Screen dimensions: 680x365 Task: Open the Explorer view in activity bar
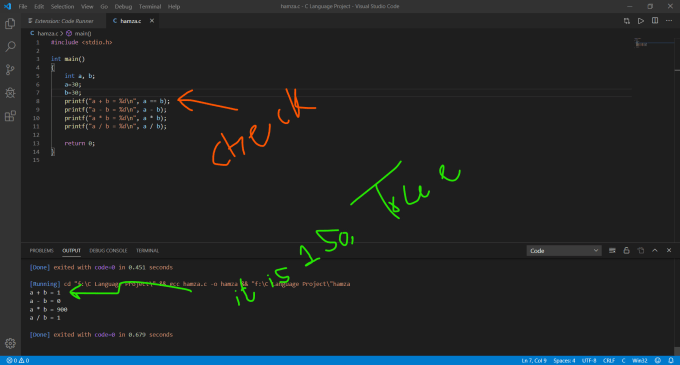point(10,23)
